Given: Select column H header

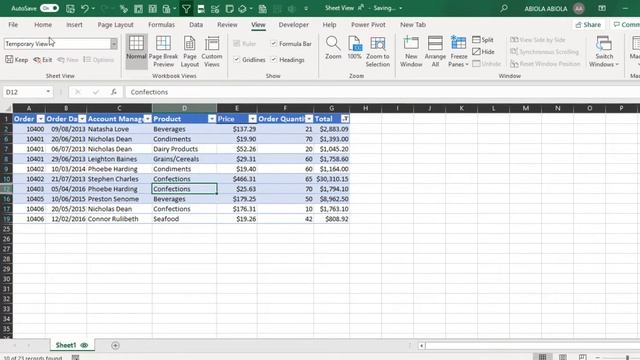Looking at the screenshot, I should [x=365, y=108].
